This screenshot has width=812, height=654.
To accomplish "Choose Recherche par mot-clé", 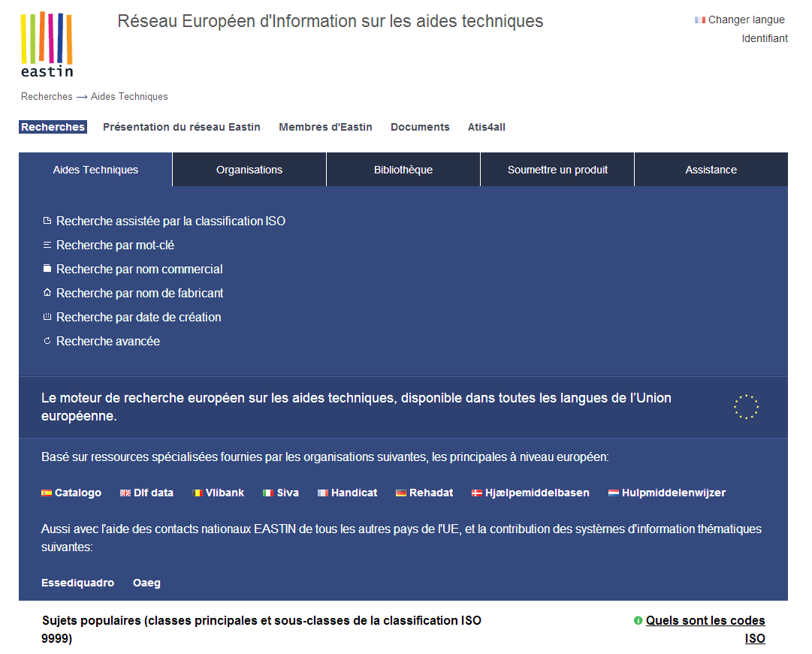I will [x=115, y=246].
